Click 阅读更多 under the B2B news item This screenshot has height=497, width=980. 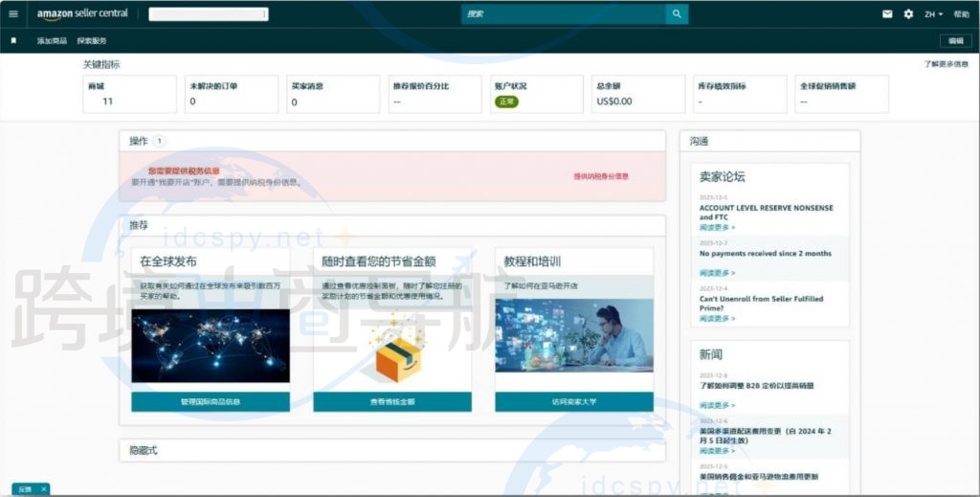click(718, 406)
